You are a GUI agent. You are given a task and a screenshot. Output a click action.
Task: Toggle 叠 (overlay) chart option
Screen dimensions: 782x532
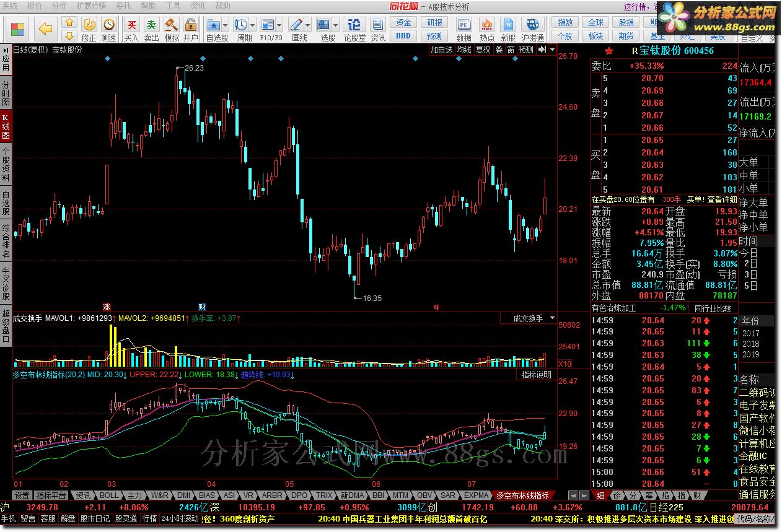pos(499,50)
